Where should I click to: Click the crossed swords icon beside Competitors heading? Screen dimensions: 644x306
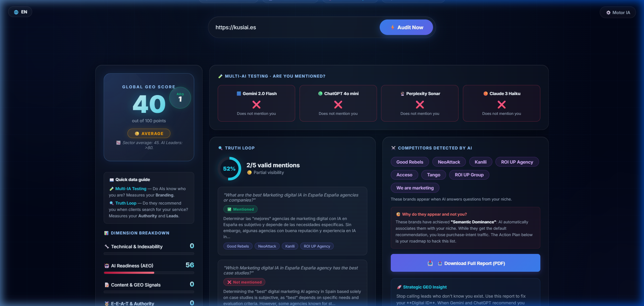[x=393, y=148]
